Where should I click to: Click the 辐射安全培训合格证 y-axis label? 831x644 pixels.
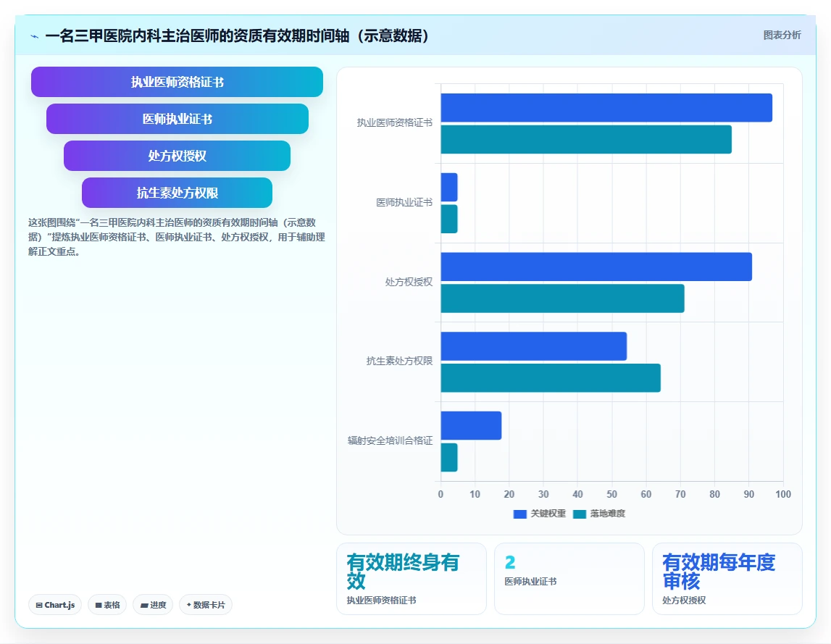tap(390, 440)
